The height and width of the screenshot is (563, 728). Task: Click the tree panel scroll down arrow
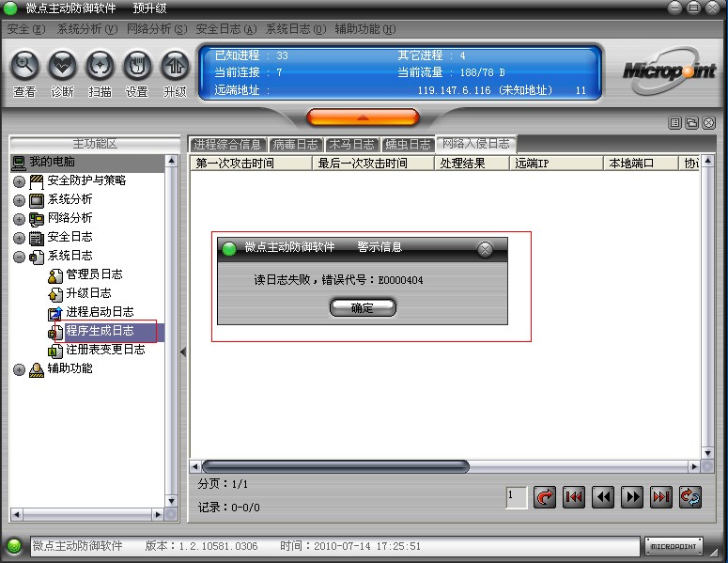171,501
